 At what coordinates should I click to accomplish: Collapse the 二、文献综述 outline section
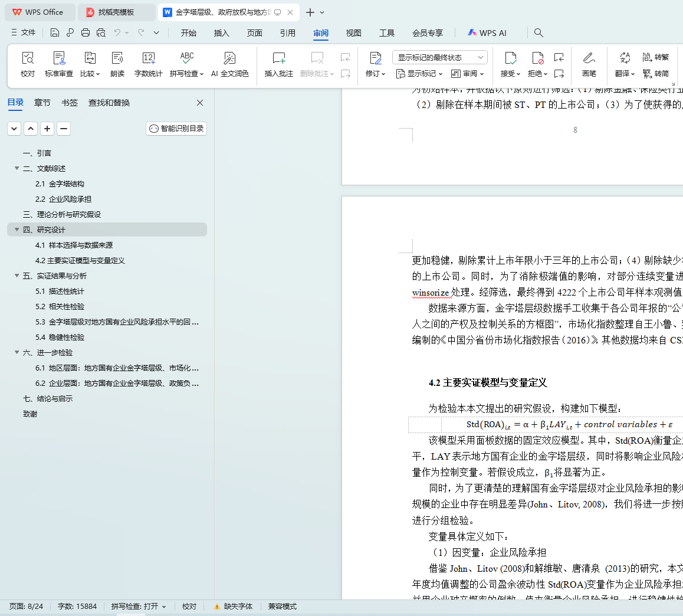coord(17,169)
